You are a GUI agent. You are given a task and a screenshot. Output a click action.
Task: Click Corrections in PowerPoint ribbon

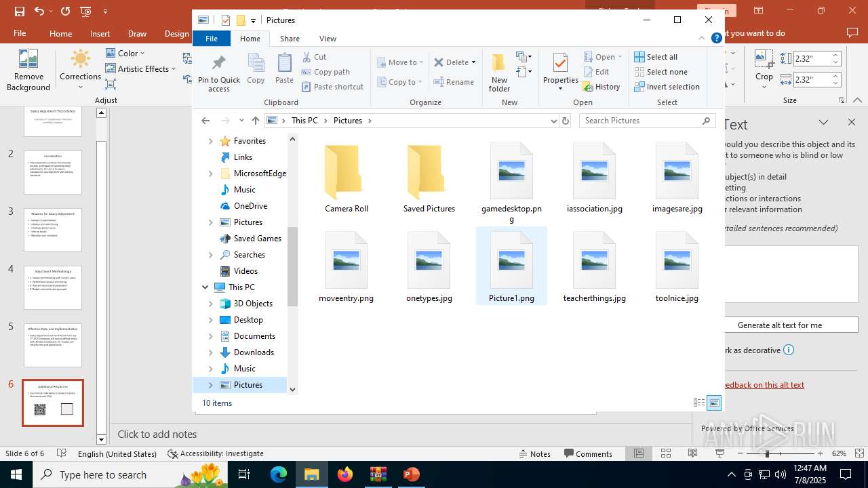(80, 70)
